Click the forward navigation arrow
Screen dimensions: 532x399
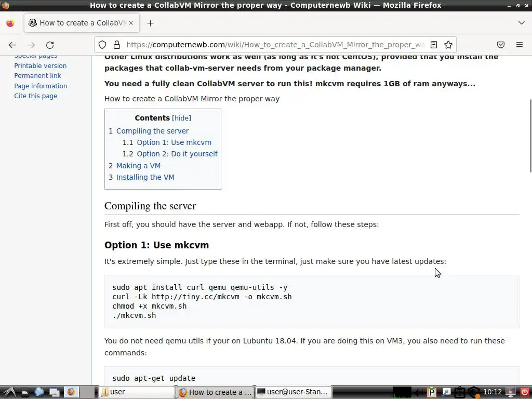point(31,45)
